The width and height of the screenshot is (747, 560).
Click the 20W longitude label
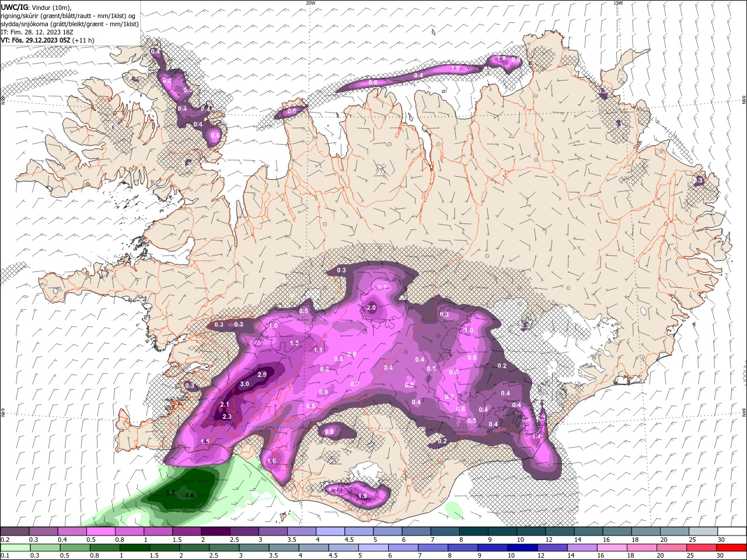tap(310, 3)
